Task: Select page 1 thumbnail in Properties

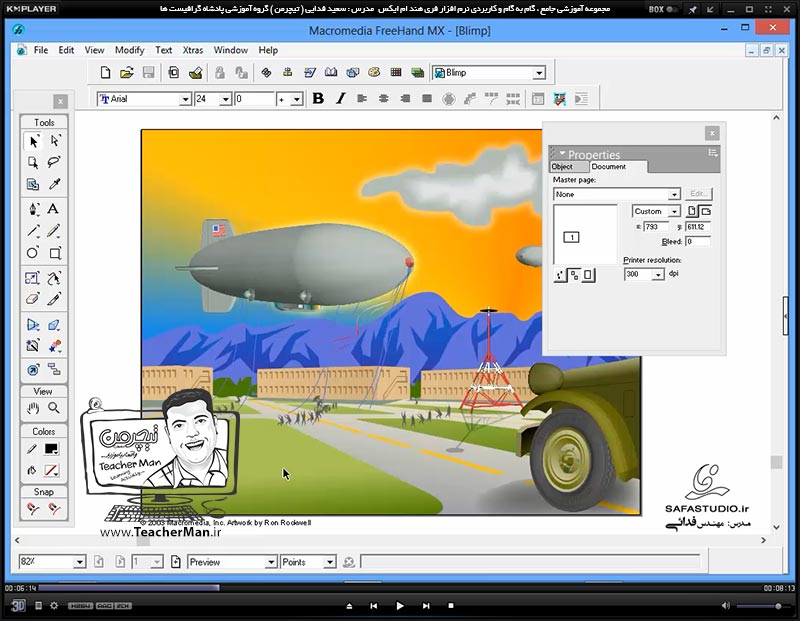Action: pos(571,237)
